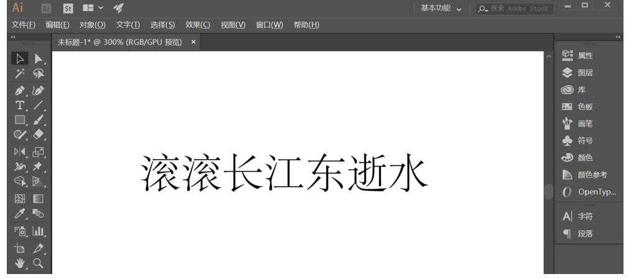Select the Reflect tool

click(20, 152)
